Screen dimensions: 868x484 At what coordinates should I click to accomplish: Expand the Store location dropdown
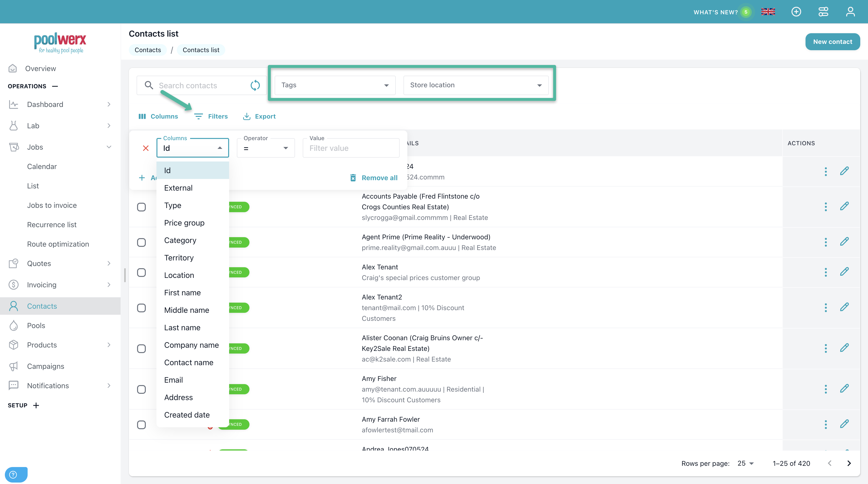[475, 85]
